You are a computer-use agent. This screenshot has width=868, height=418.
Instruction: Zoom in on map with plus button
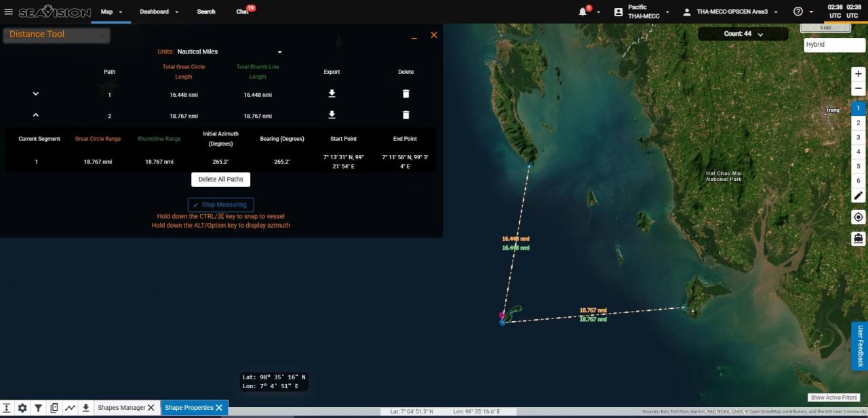coord(858,74)
